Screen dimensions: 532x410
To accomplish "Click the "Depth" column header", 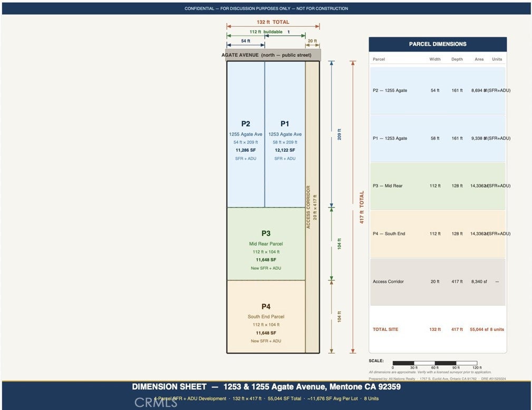I will click(457, 60).
